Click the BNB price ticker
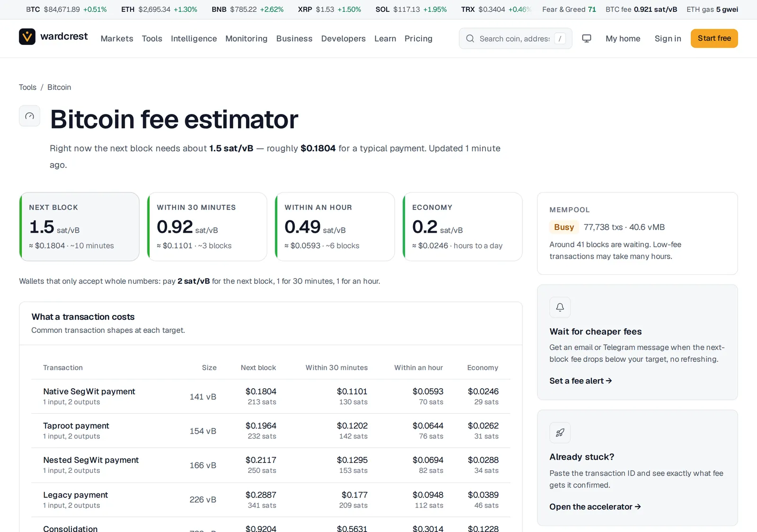757x532 pixels. 247,9
